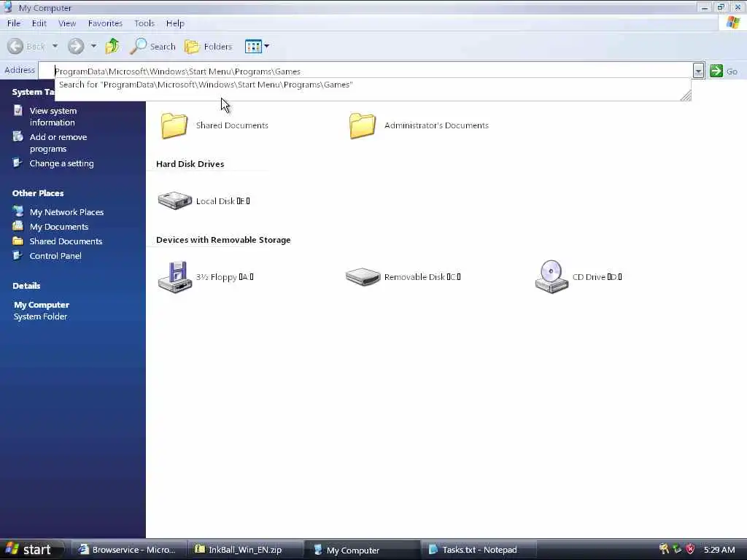Open the Address bar dropdown arrow
This screenshot has height=560, width=747.
point(698,71)
